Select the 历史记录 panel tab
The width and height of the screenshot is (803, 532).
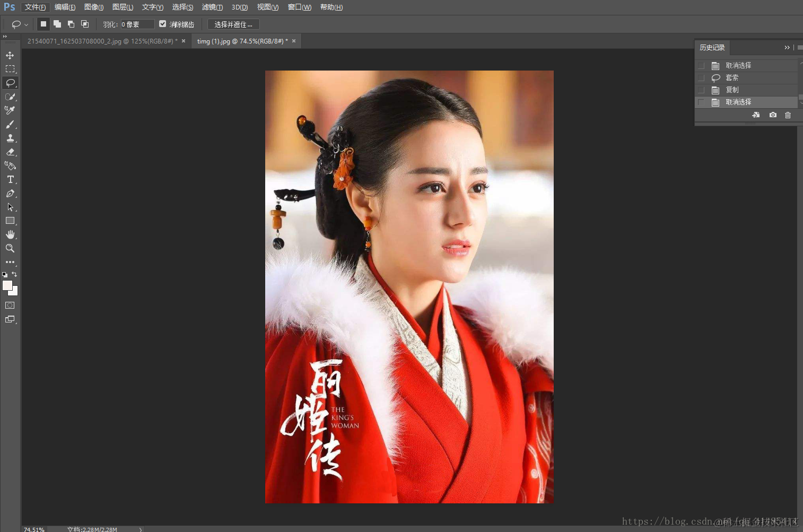712,48
